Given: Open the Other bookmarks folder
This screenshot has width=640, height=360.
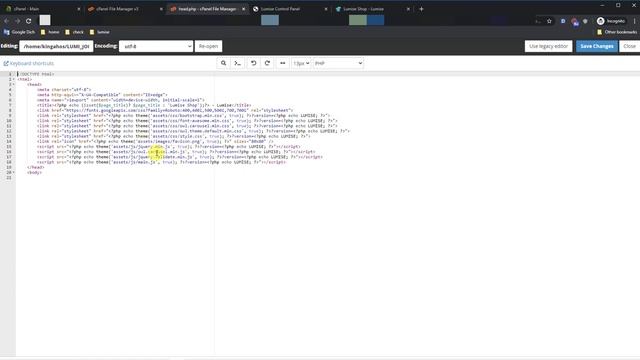Looking at the screenshot, I should (617, 32).
